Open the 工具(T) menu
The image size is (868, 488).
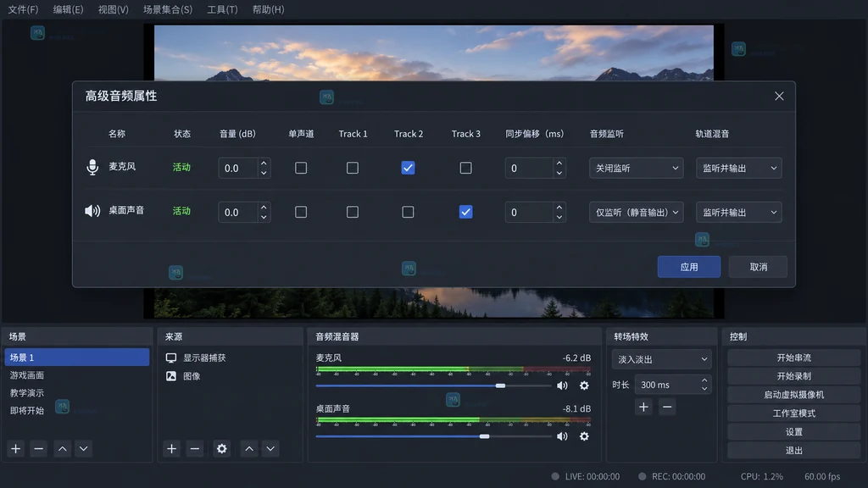(x=222, y=9)
